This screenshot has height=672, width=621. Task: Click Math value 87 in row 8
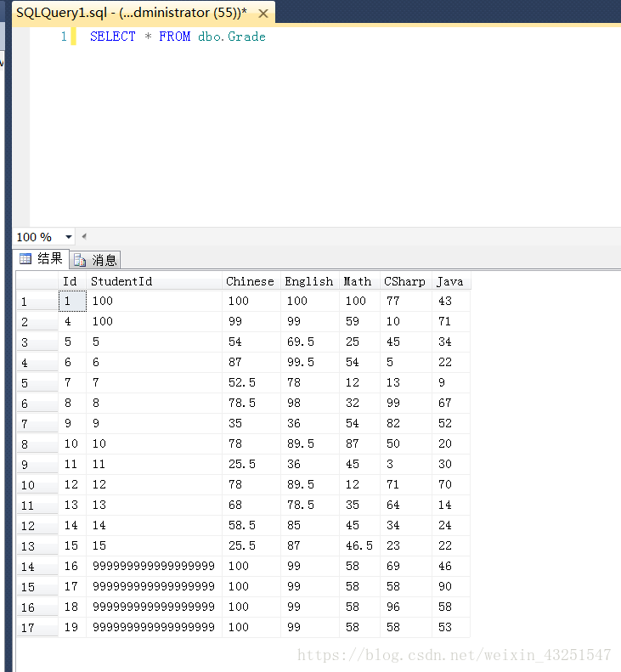click(360, 443)
